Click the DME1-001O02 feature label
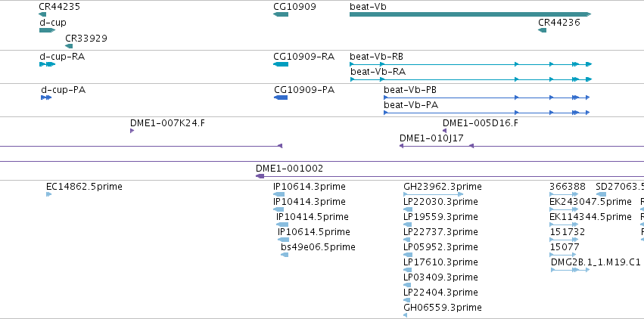Image resolution: width=644 pixels, height=319 pixels. (x=289, y=169)
